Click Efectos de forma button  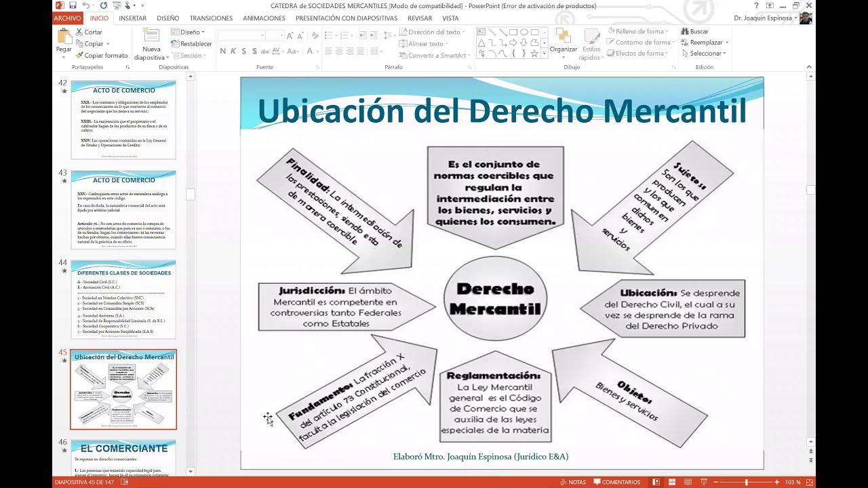(x=637, y=54)
